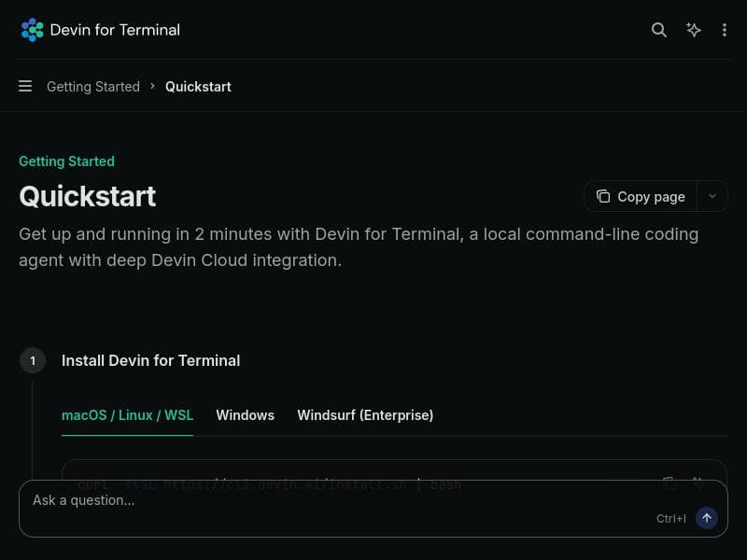Open the AI assistant sparkle icon
Image resolution: width=747 pixels, height=560 pixels.
pyautogui.click(x=694, y=30)
